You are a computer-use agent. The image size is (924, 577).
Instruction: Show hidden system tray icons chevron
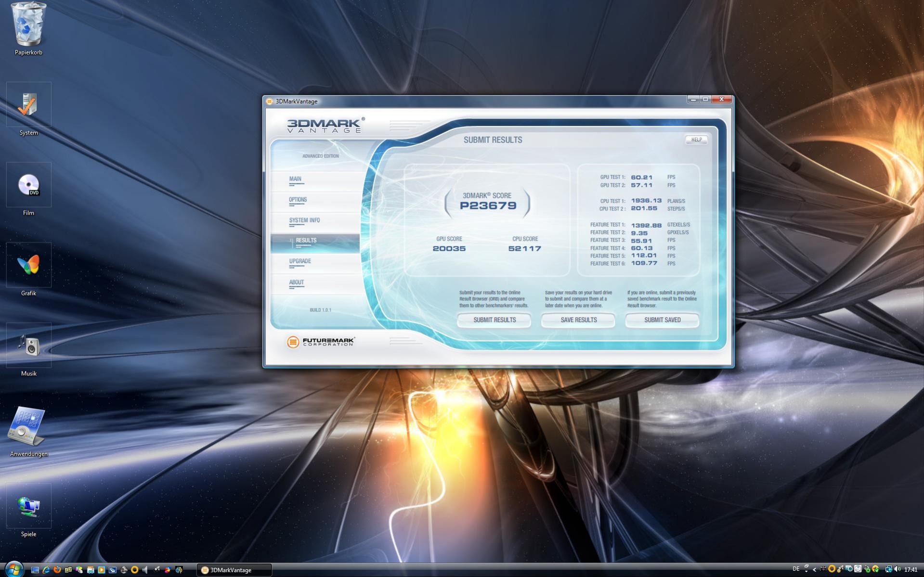pos(814,569)
